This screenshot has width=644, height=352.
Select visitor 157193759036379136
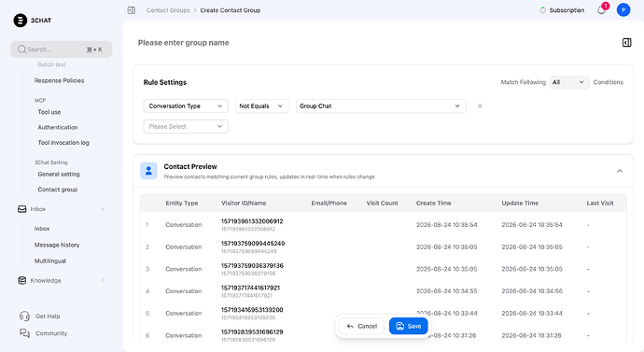pos(252,266)
